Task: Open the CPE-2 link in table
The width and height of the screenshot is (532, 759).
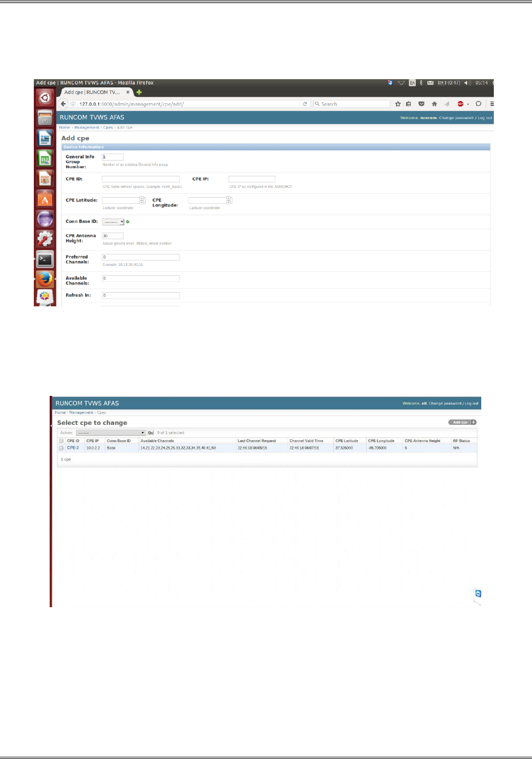Action: 73,448
